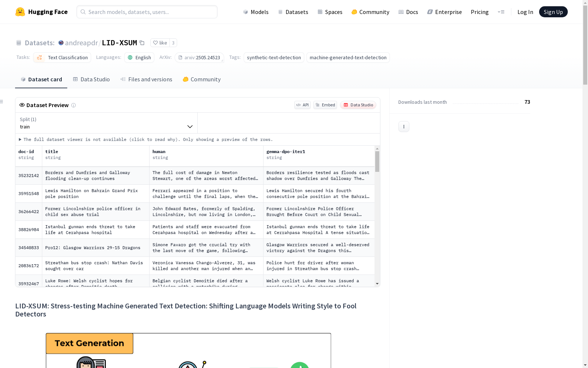
Task: Open the sidebar three-dot options button
Action: point(404,127)
